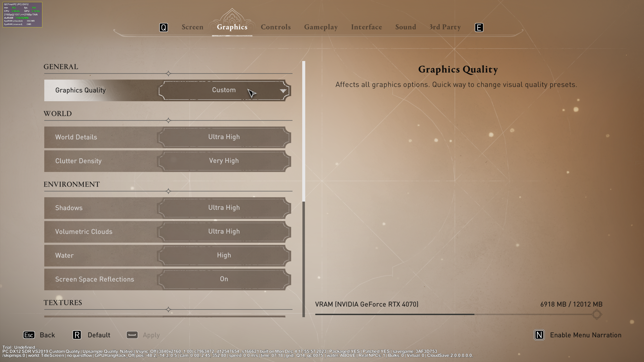Click the spacebar key icon for Apply

[x=132, y=335]
